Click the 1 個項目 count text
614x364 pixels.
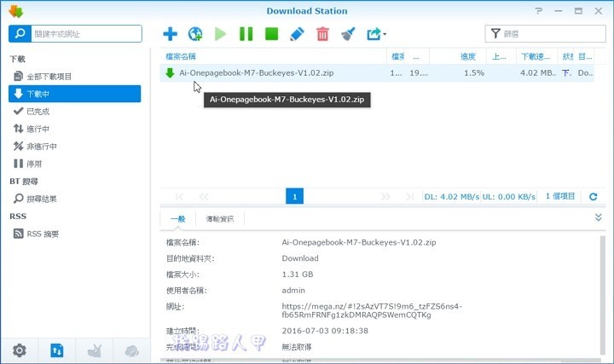tap(560, 196)
